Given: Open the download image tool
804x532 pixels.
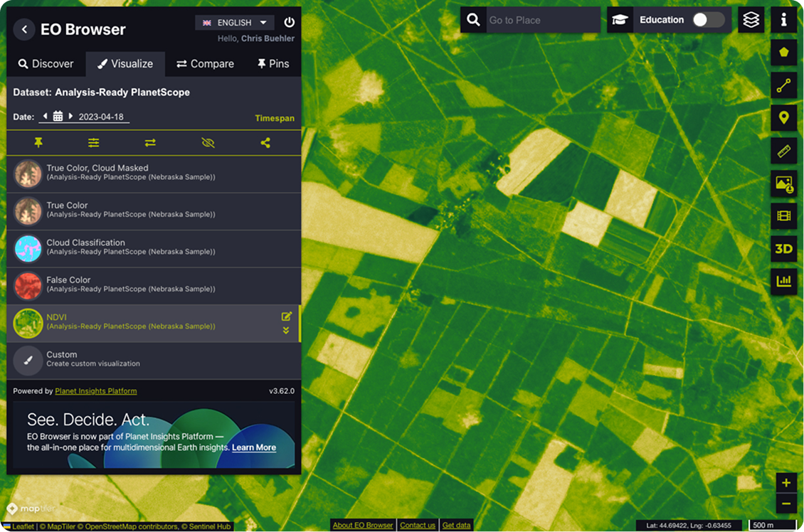Looking at the screenshot, I should [x=783, y=183].
